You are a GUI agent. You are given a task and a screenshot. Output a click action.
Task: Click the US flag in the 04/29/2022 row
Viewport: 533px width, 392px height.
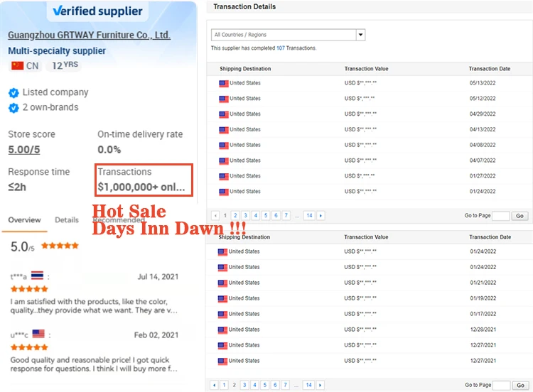coord(224,114)
